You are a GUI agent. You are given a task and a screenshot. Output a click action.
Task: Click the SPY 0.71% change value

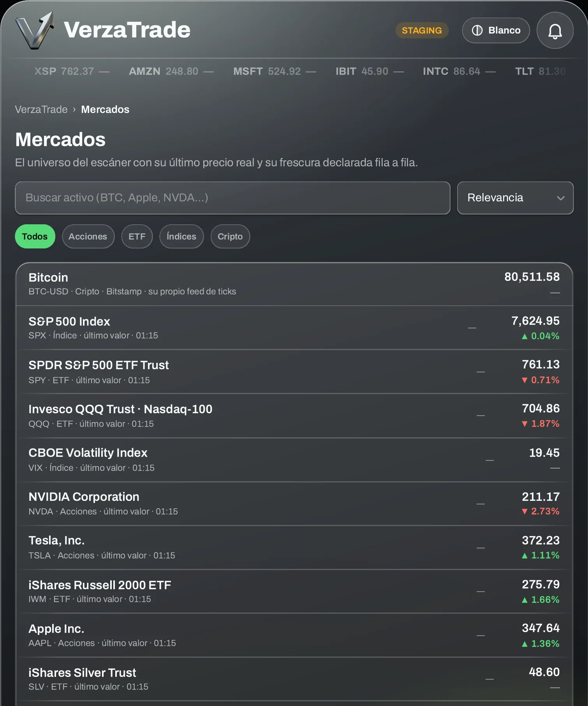(540, 380)
